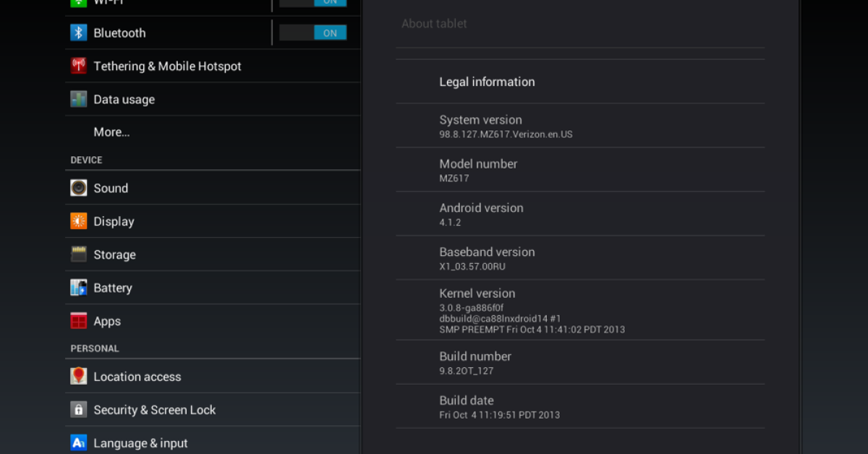This screenshot has height=454, width=868.
Task: Click the Apps grid icon
Action: pyautogui.click(x=78, y=321)
